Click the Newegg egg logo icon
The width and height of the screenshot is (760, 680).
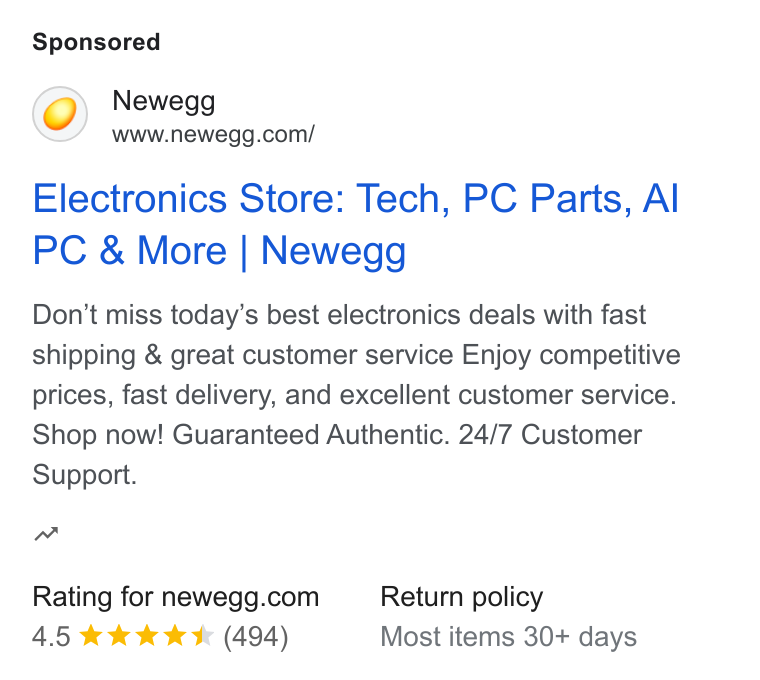60,114
